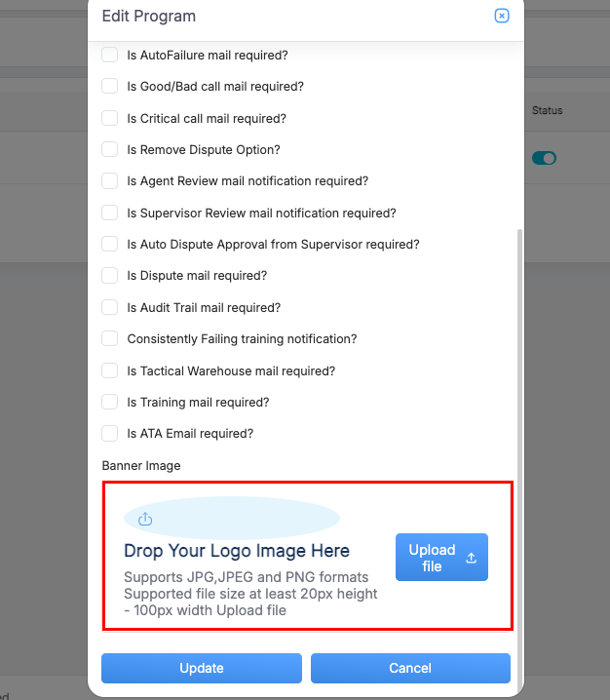Enable Good/Bad call mail required
Viewport: 610px width, 700px height.
[x=110, y=87]
